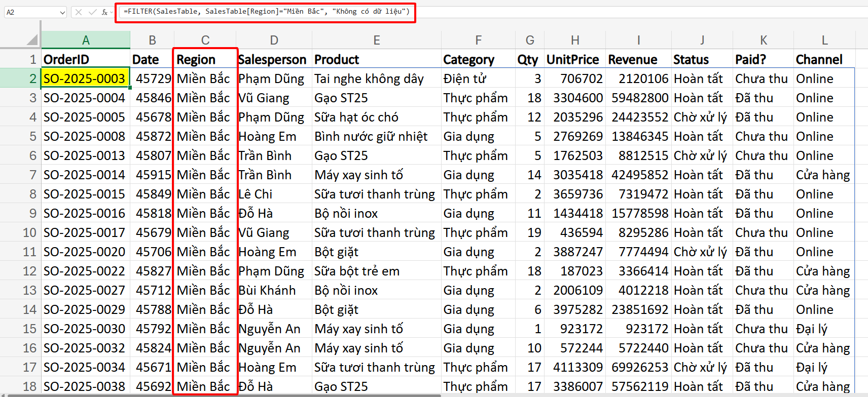868x397 pixels.
Task: Click product Sữa bột trẻ em
Action: (x=377, y=271)
